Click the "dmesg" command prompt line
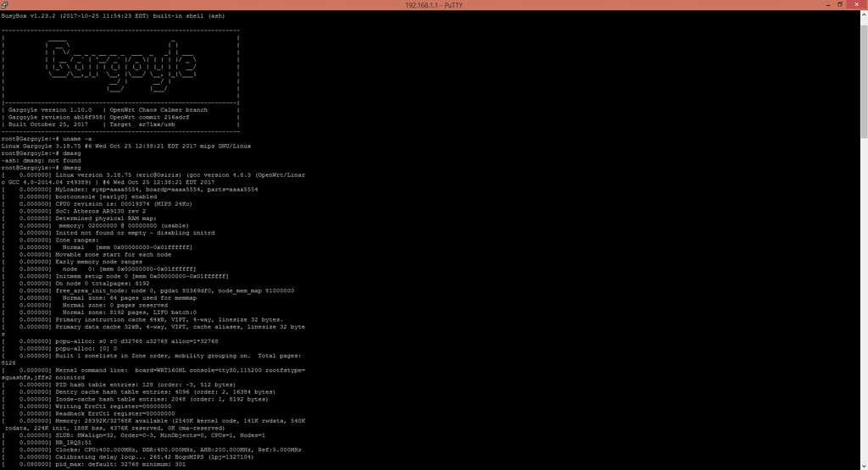 tap(41, 168)
